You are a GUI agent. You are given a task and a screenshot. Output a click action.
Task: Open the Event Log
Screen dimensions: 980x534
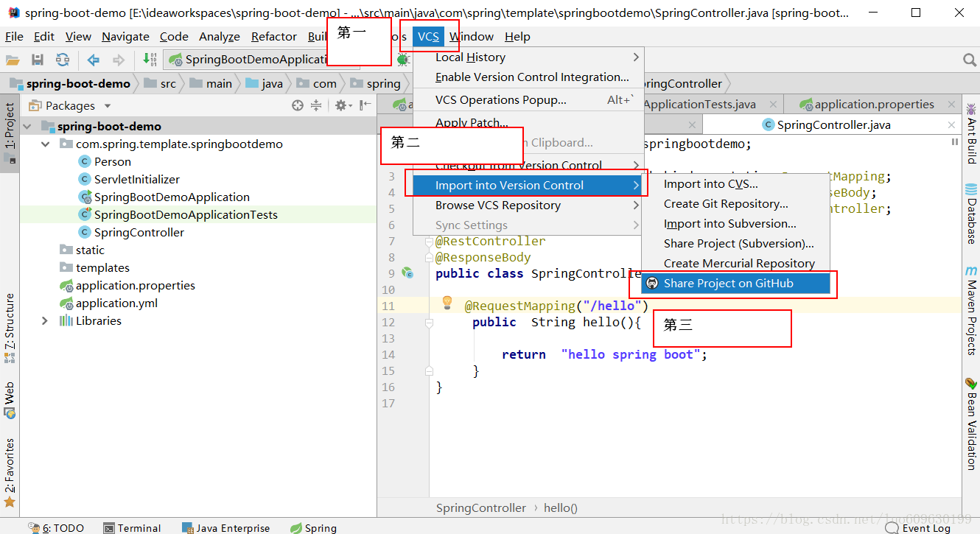[918, 527]
